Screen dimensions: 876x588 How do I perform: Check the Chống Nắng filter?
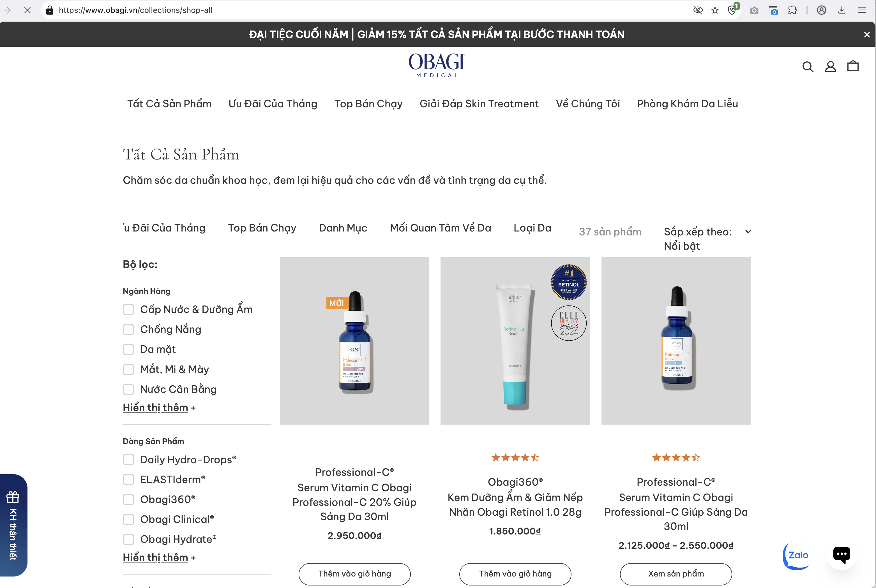128,330
